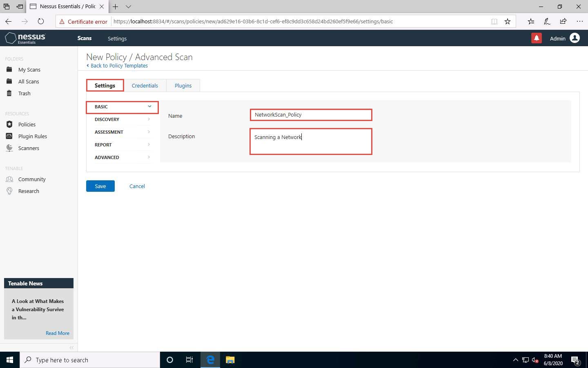Collapse the sidebar with double chevron

71,348
